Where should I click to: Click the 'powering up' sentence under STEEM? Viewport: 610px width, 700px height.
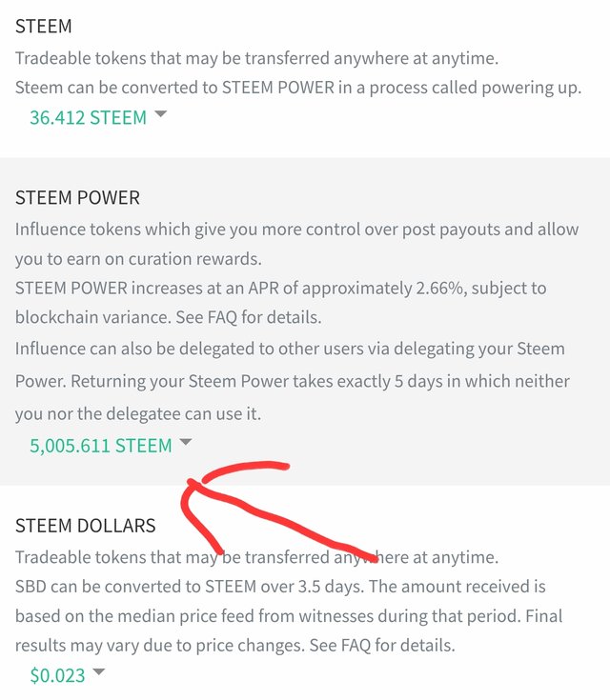coord(298,88)
